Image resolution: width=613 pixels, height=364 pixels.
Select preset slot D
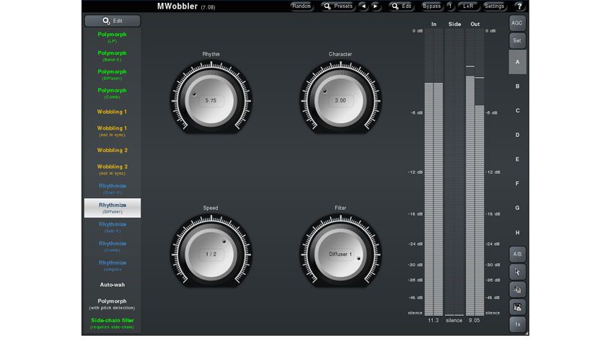click(517, 135)
